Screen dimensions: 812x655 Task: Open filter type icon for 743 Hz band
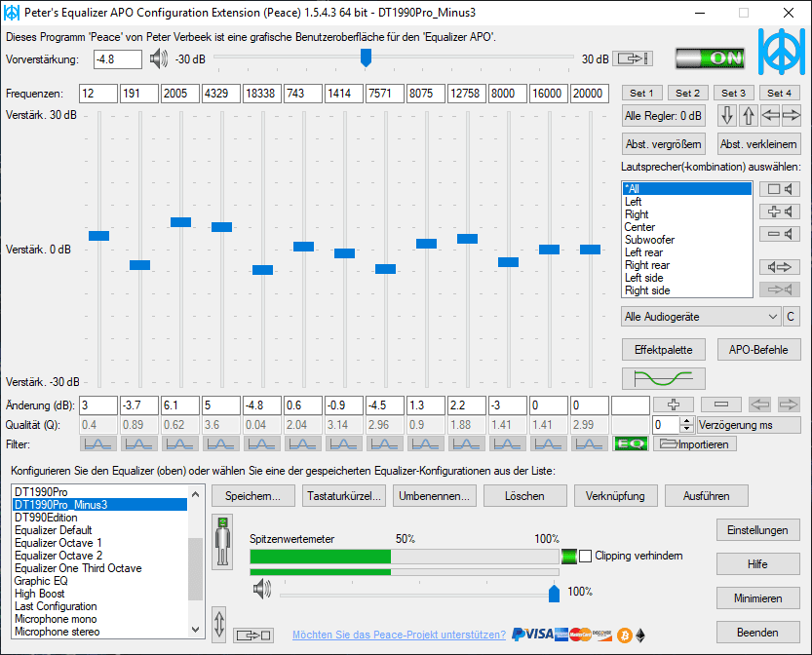click(303, 443)
